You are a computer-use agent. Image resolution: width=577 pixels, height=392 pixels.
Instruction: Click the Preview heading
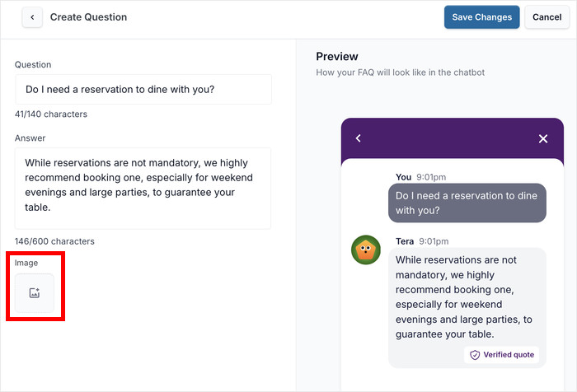(x=337, y=57)
